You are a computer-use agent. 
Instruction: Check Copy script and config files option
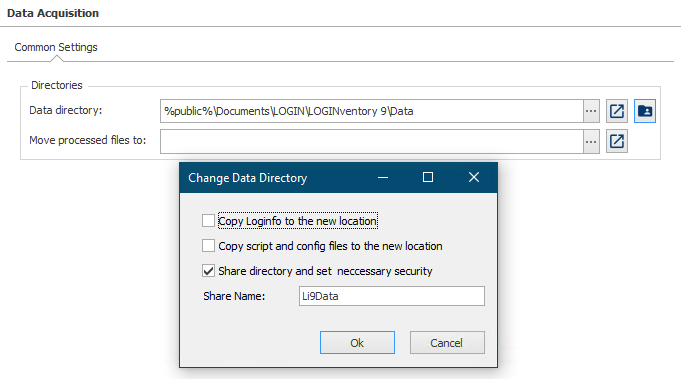(x=208, y=246)
